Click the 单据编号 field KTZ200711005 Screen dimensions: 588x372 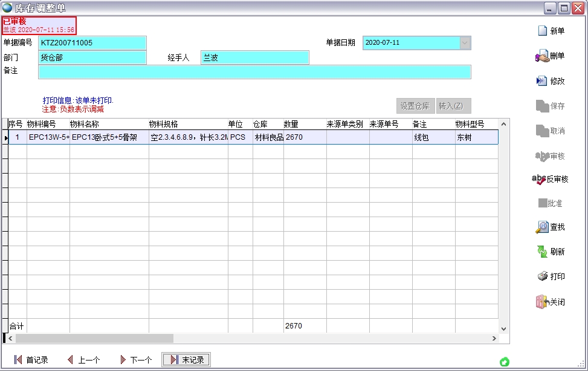pyautogui.click(x=92, y=43)
